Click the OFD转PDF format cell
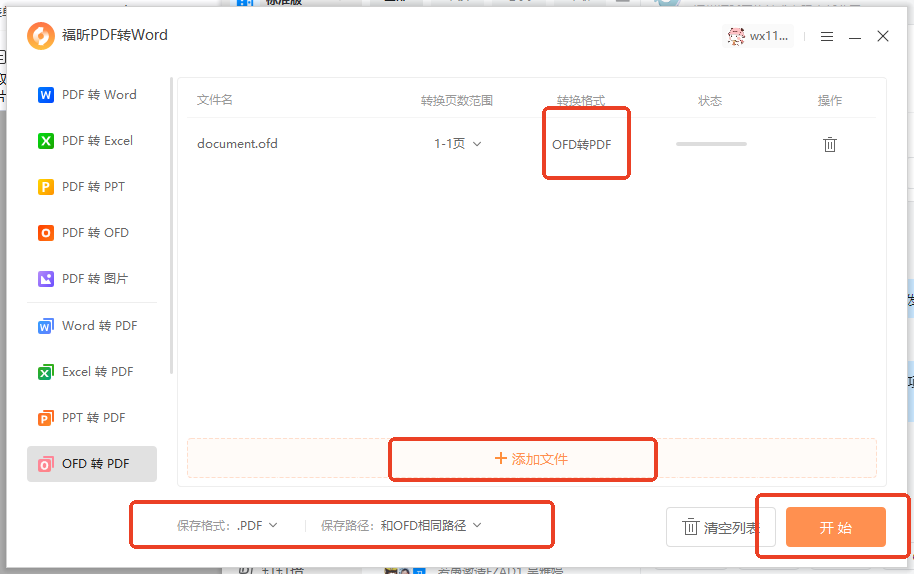This screenshot has height=574, width=914. click(582, 144)
